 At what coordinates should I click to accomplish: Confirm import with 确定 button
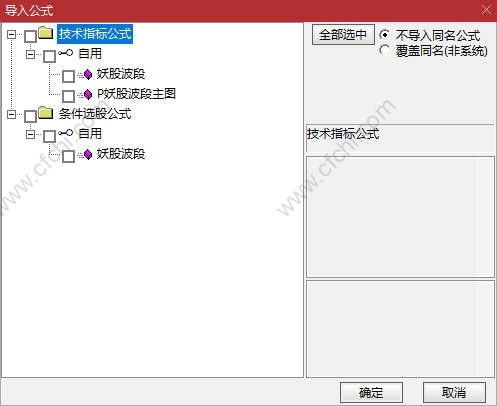click(x=371, y=392)
